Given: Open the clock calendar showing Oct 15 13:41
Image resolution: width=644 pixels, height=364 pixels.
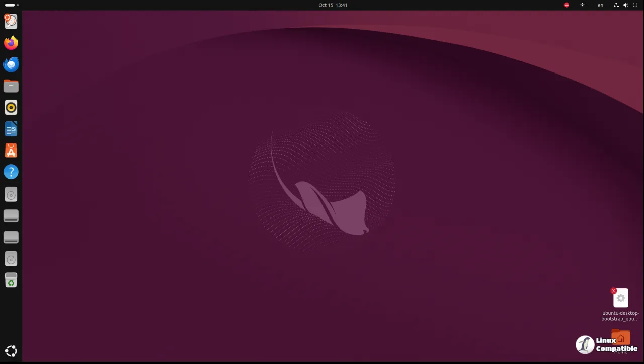Looking at the screenshot, I should pos(333,5).
